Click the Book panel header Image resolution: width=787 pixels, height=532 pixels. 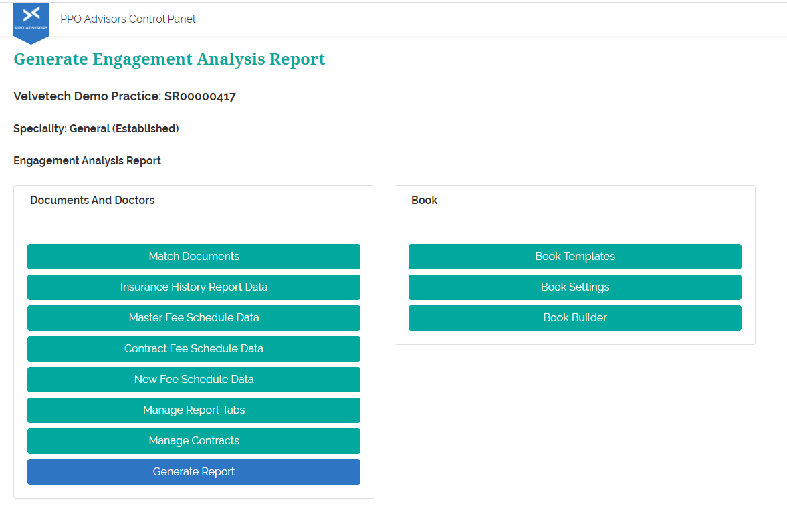pos(424,201)
